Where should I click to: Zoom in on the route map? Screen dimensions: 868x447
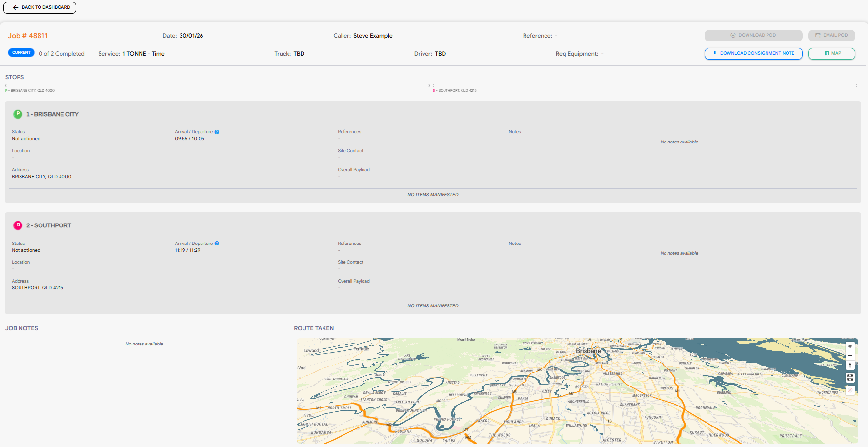[x=850, y=346]
